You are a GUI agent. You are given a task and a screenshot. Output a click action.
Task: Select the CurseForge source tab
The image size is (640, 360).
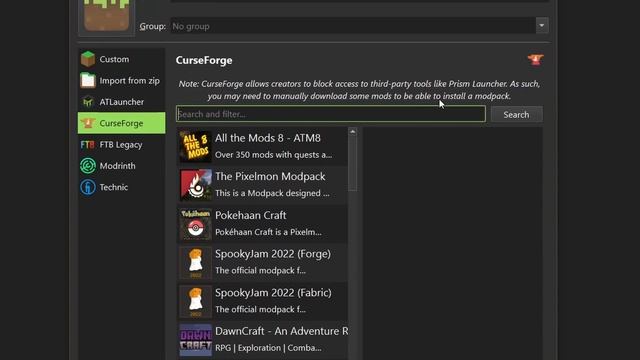pos(121,123)
